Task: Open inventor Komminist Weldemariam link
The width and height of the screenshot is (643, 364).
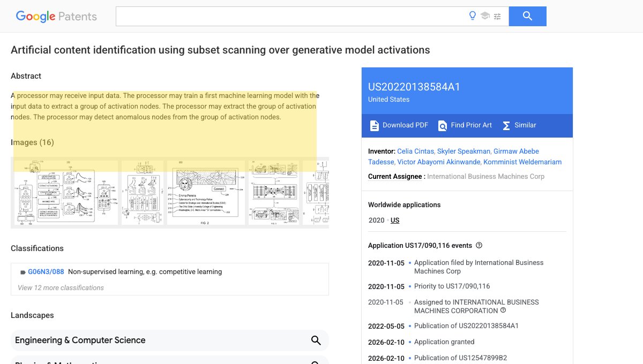Action: click(x=522, y=162)
